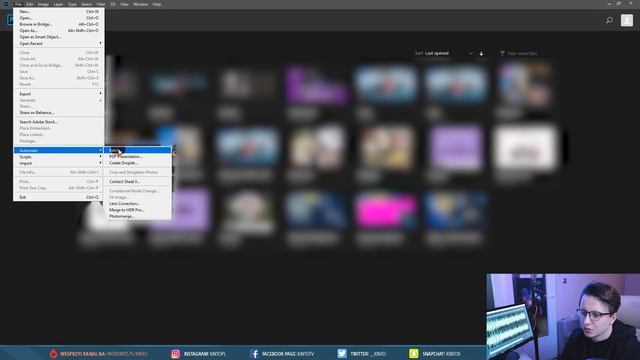The height and width of the screenshot is (360, 640).
Task: Click the filter funnel icon
Action: coord(502,53)
